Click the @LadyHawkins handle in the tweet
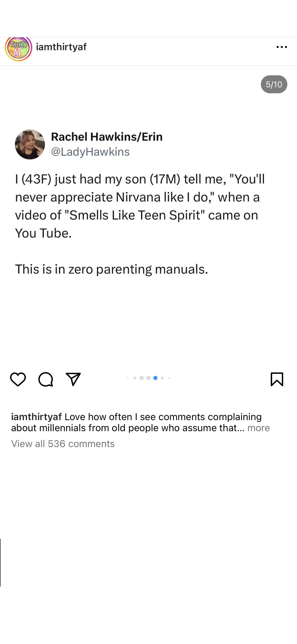297x644 pixels. click(90, 152)
